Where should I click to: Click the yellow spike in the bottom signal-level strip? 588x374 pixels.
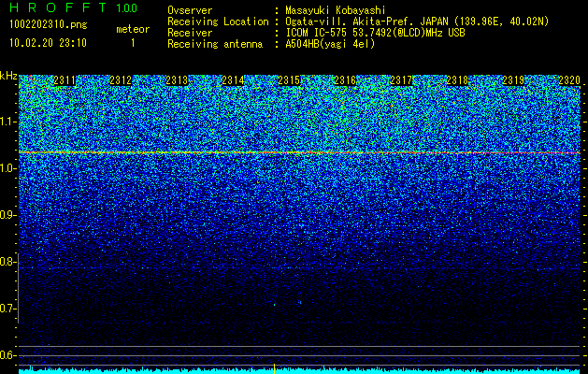tap(274, 368)
